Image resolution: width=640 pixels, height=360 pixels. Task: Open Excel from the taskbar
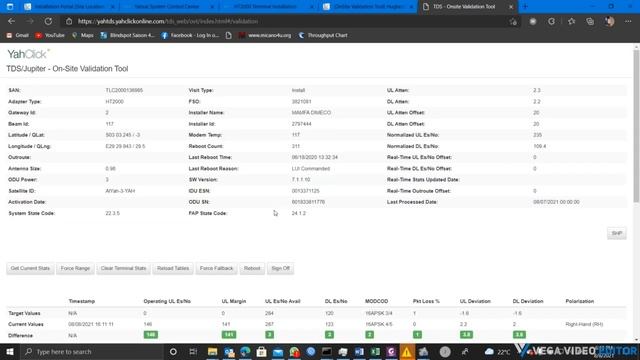click(x=375, y=352)
